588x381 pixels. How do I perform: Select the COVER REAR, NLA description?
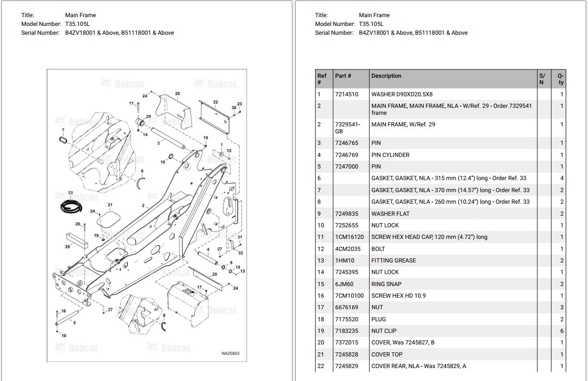[x=419, y=366]
